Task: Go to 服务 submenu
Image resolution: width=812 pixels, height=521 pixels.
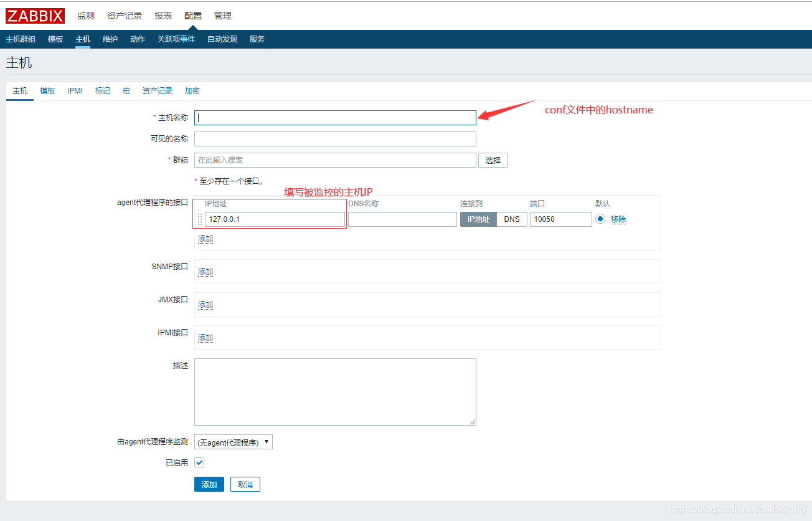Action: [x=257, y=39]
